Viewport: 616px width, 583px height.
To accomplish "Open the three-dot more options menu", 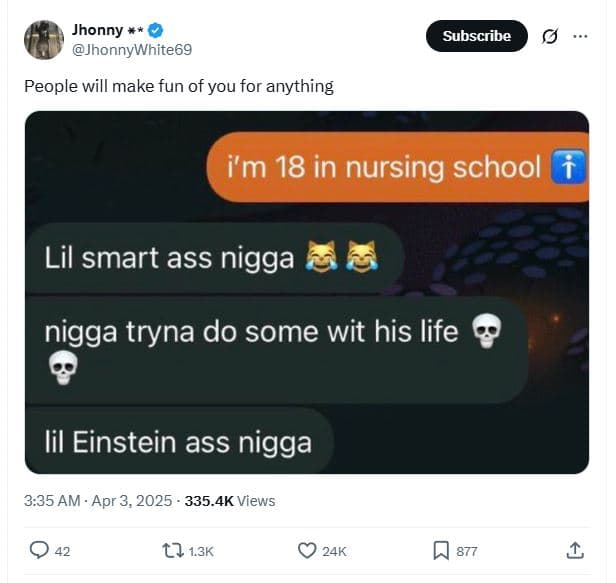I will coord(580,36).
